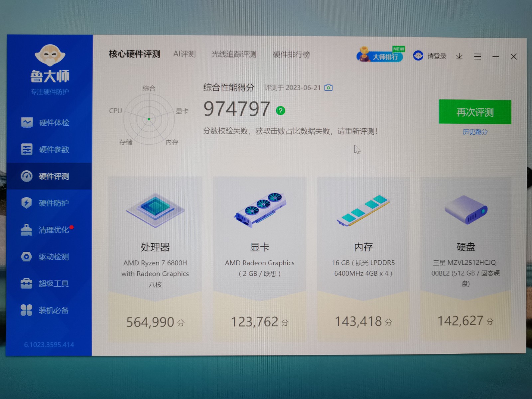532x399 pixels.
Task: Open 硬件参数 hardware specs page
Action: (49, 150)
